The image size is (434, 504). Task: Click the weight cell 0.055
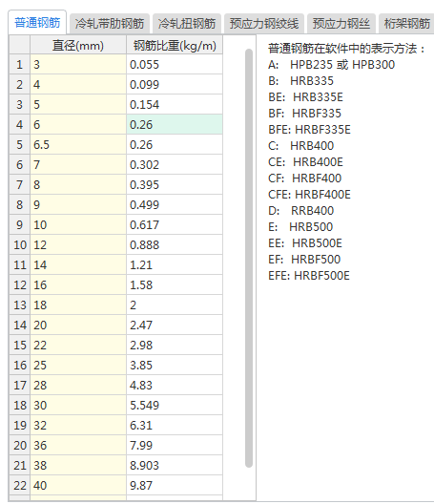tap(175, 65)
